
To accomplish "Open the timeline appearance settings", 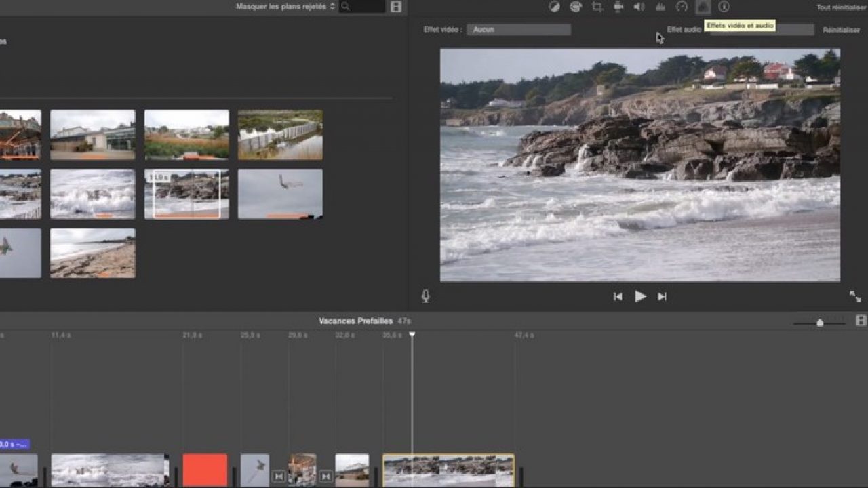I will [x=861, y=321].
